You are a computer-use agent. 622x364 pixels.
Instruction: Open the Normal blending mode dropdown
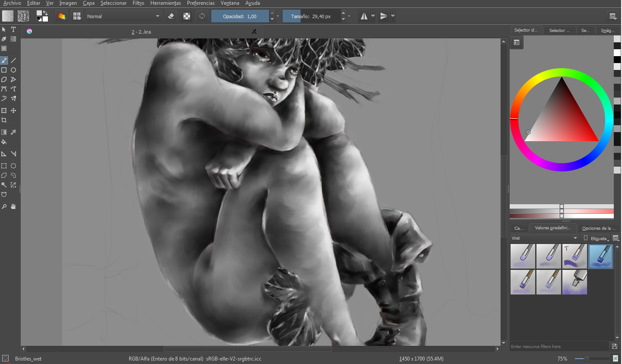(x=124, y=16)
